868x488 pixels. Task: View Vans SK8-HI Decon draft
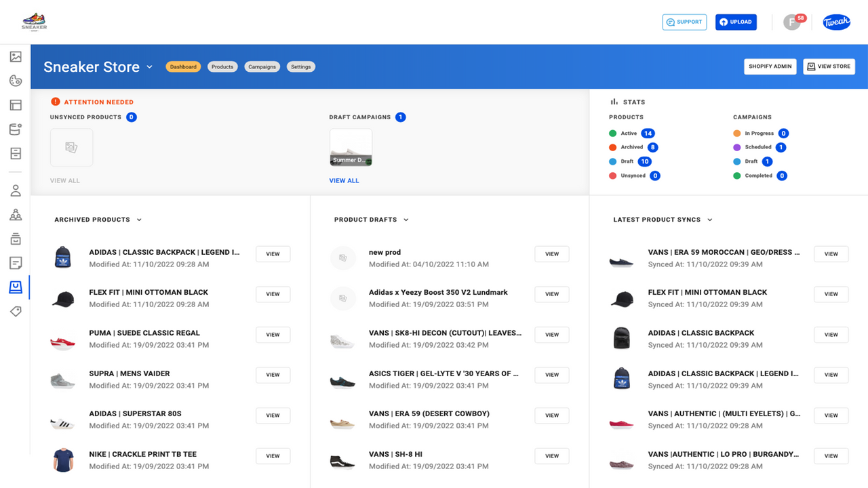(x=552, y=335)
